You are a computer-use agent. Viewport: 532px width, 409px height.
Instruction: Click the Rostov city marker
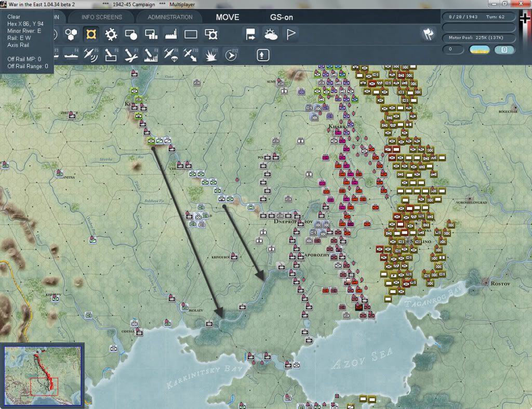(x=486, y=282)
